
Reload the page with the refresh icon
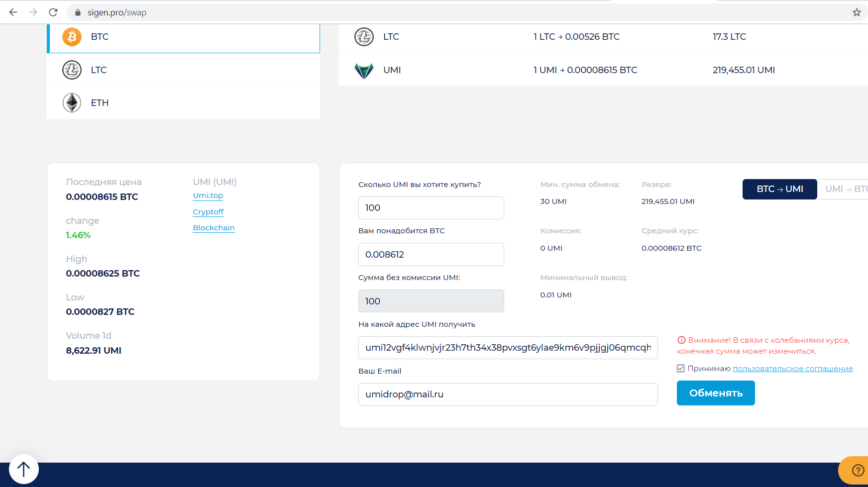(x=53, y=12)
